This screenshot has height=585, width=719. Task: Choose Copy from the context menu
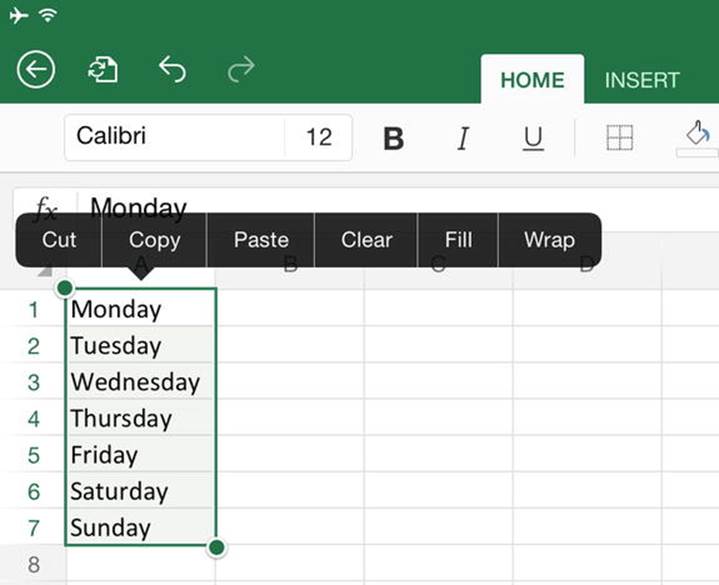point(155,240)
